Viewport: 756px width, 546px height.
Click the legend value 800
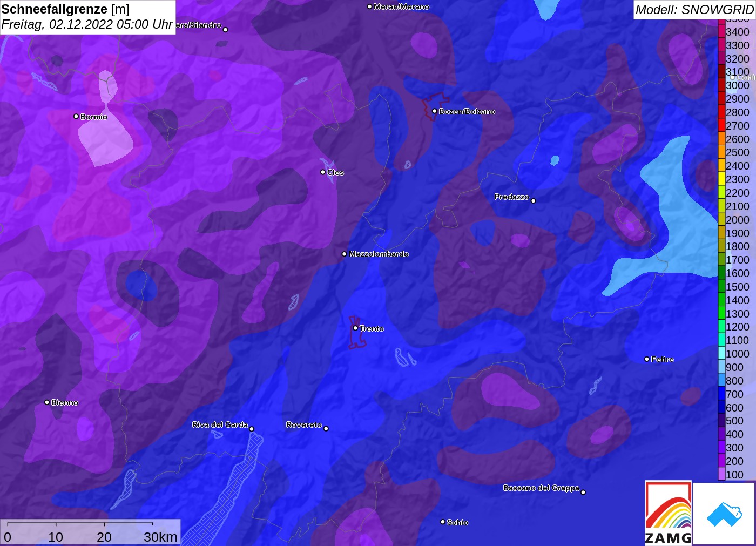tap(734, 381)
